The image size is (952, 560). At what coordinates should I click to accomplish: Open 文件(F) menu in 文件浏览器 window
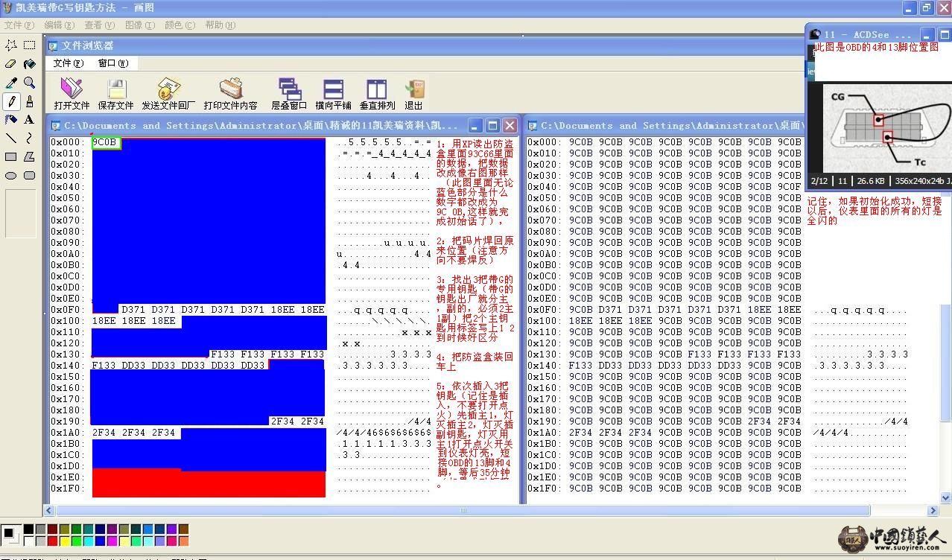(69, 63)
